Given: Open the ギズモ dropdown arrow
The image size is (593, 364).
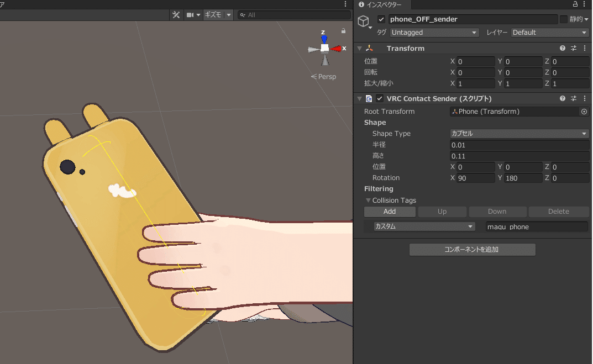Looking at the screenshot, I should (228, 15).
